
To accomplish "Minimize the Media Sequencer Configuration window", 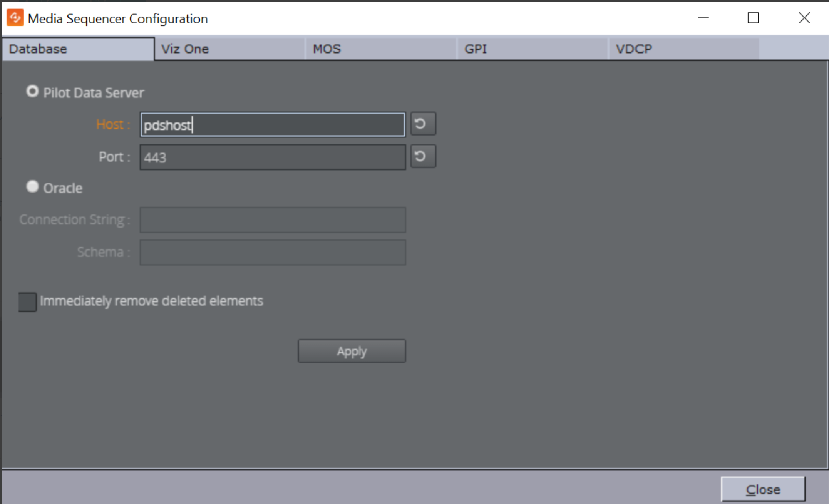I will 703,18.
